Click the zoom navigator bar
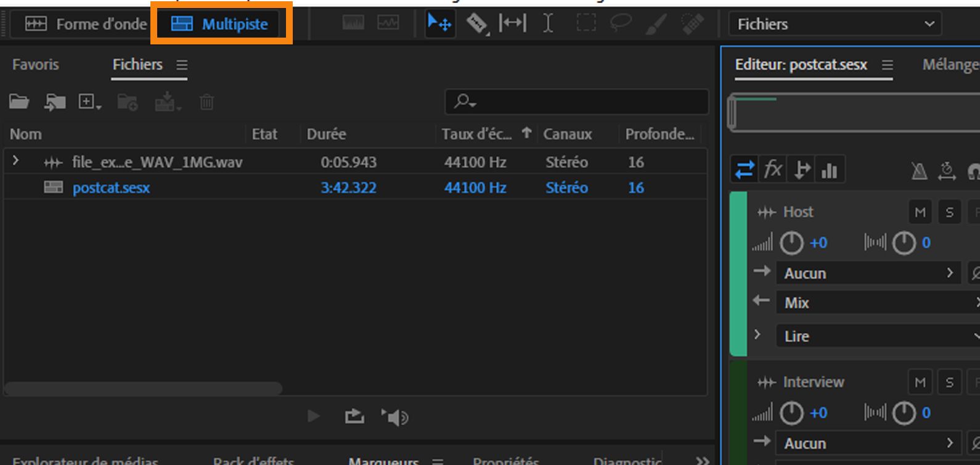Image resolution: width=980 pixels, height=465 pixels. tap(854, 112)
